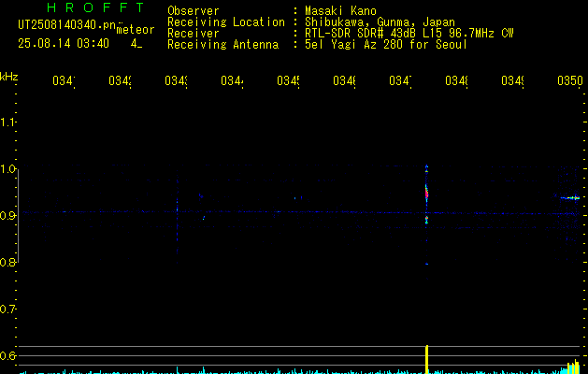This screenshot has width=588, height=374.
Task: Click the 1.0 kHz frequency axis label
Action: (x=7, y=169)
